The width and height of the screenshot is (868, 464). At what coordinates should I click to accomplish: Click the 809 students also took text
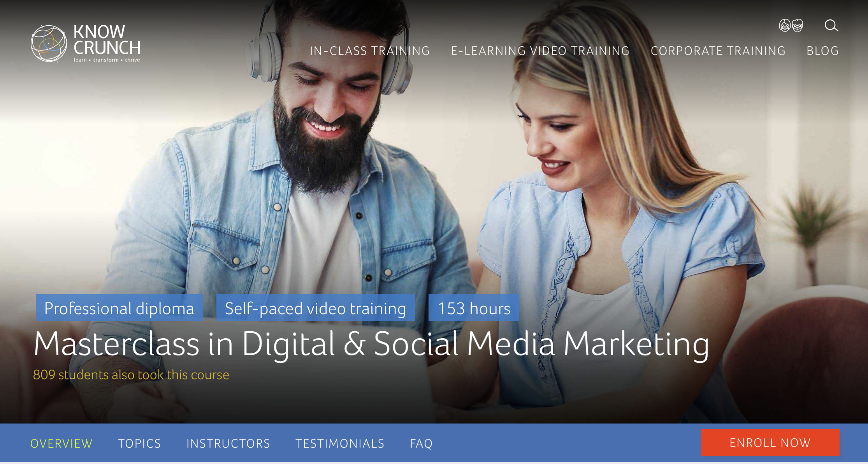[x=131, y=374]
